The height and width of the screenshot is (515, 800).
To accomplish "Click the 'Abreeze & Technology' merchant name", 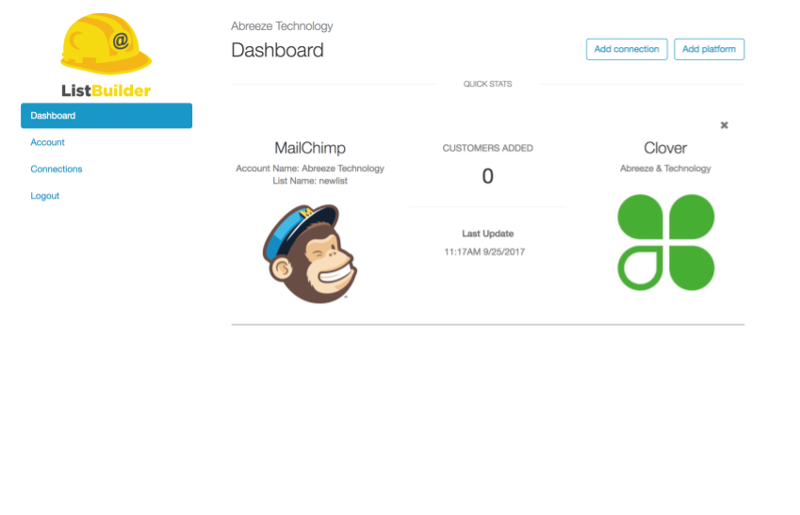I will pyautogui.click(x=665, y=168).
